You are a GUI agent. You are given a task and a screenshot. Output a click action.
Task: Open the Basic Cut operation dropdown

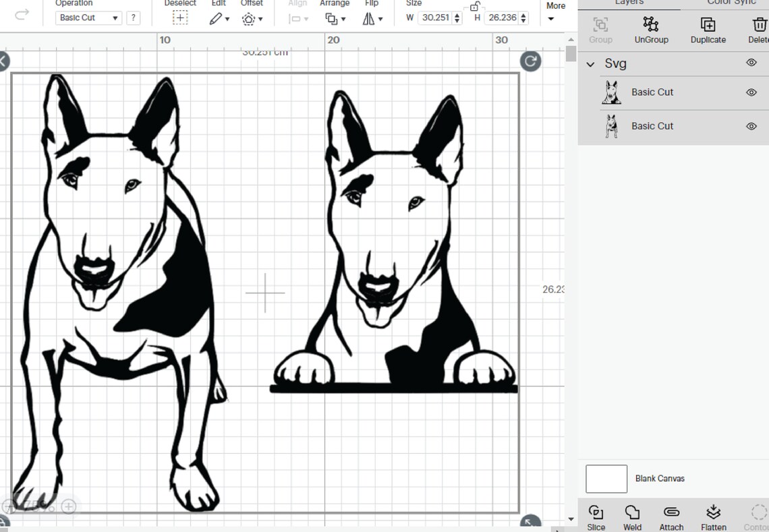[88, 18]
